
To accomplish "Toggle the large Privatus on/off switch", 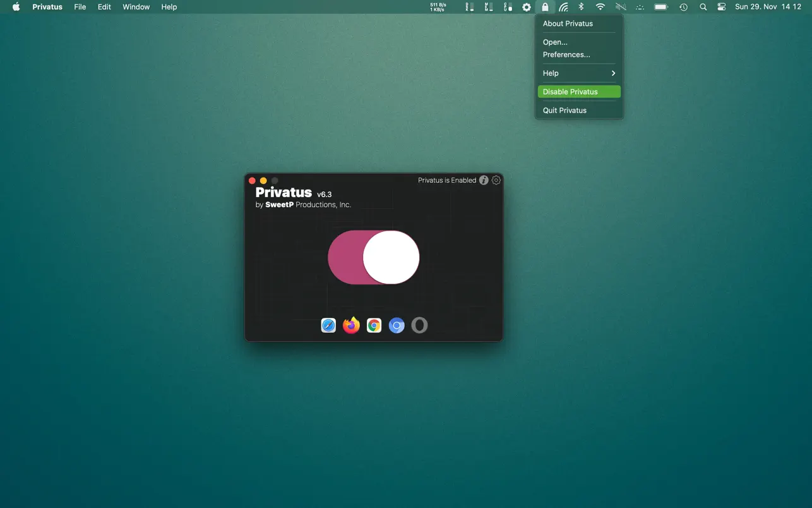I will click(374, 257).
